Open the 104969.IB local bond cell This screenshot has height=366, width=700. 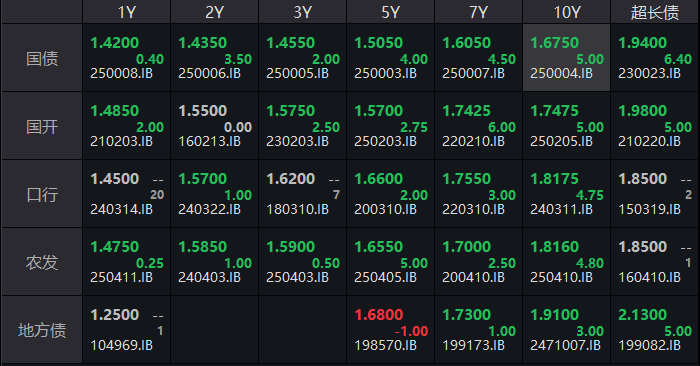coord(126,330)
